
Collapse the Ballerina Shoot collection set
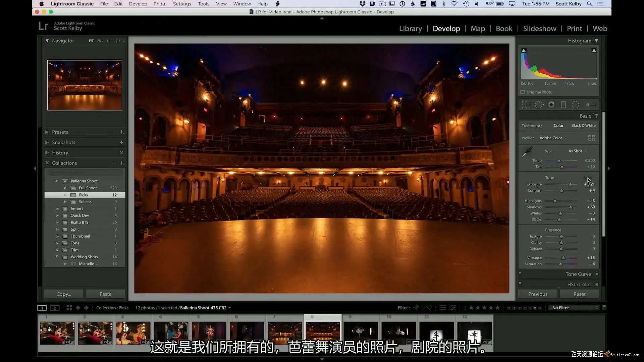point(57,181)
